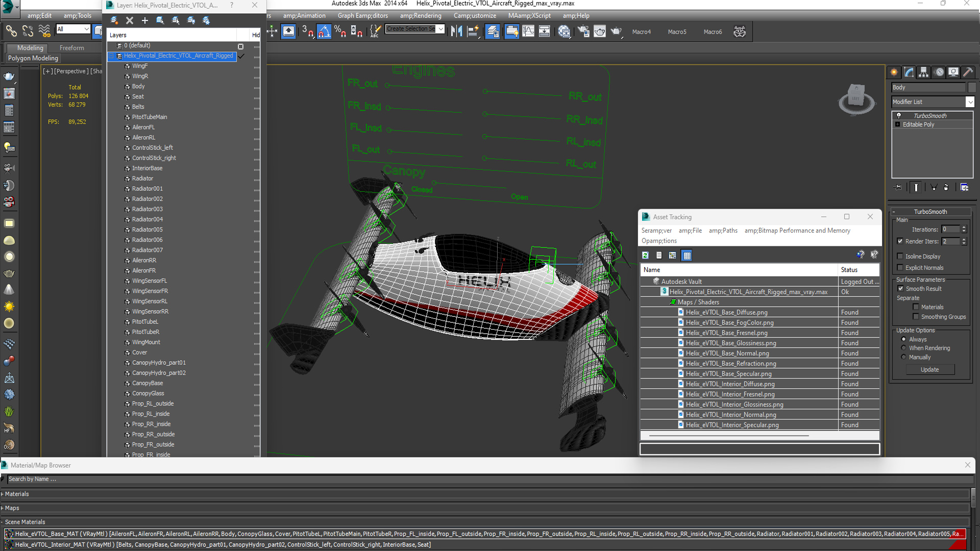Open the Paths menu in Asset Tracking

(723, 231)
